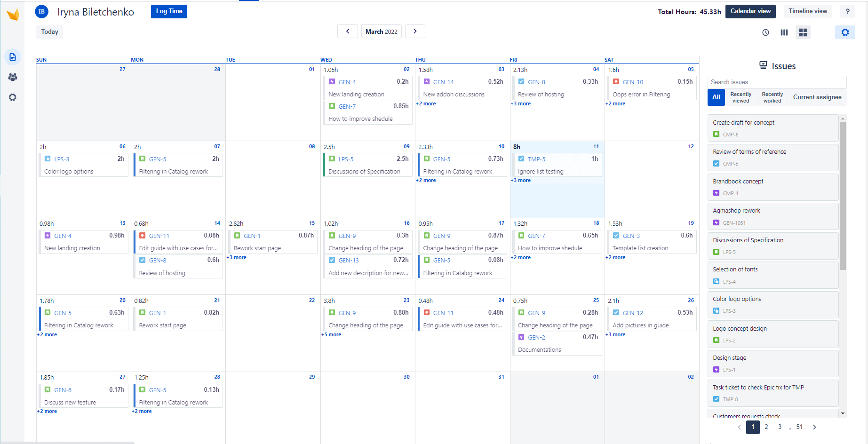The height and width of the screenshot is (444, 868).
Task: Select the grid layout view icon
Action: click(803, 32)
